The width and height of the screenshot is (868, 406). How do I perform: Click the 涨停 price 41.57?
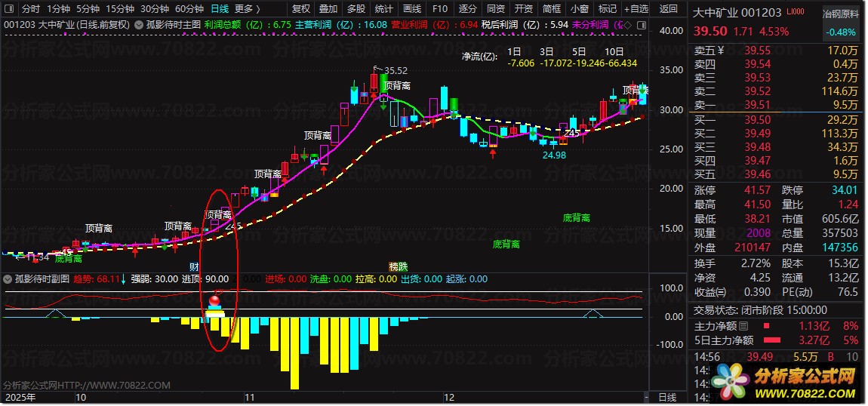point(757,190)
